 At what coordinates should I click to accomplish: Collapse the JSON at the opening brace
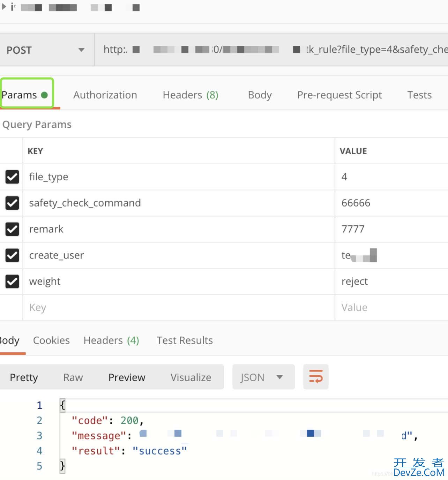pyautogui.click(x=62, y=405)
